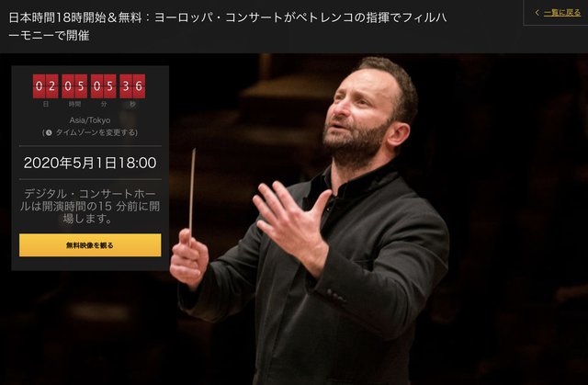Click the yellow 無料映像を観る button
The height and width of the screenshot is (385, 588).
click(x=90, y=245)
